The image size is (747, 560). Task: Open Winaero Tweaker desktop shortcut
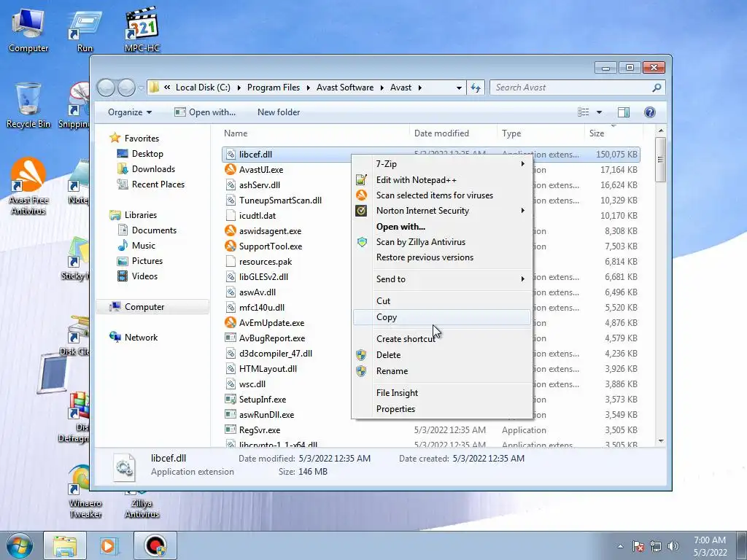coord(85,492)
